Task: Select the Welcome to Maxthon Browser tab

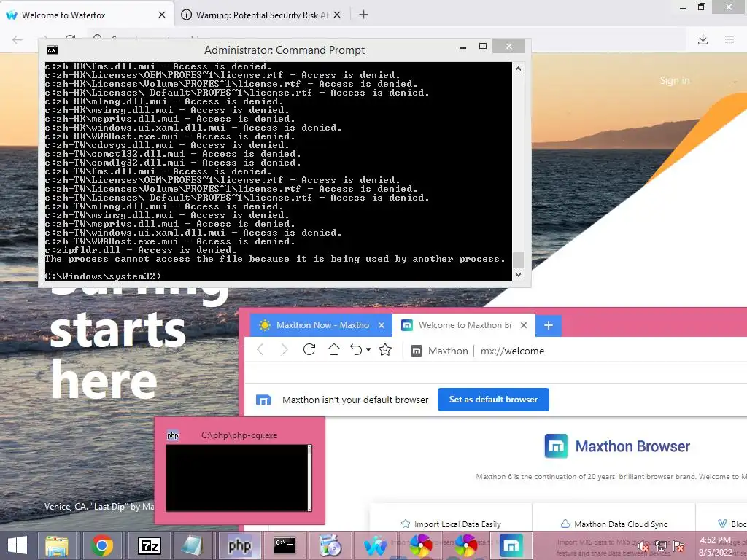Action: 464,325
